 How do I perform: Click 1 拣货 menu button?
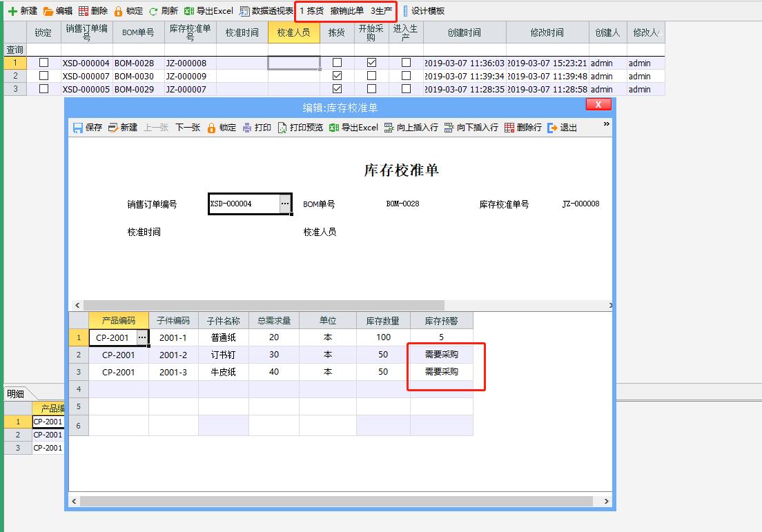(x=311, y=10)
